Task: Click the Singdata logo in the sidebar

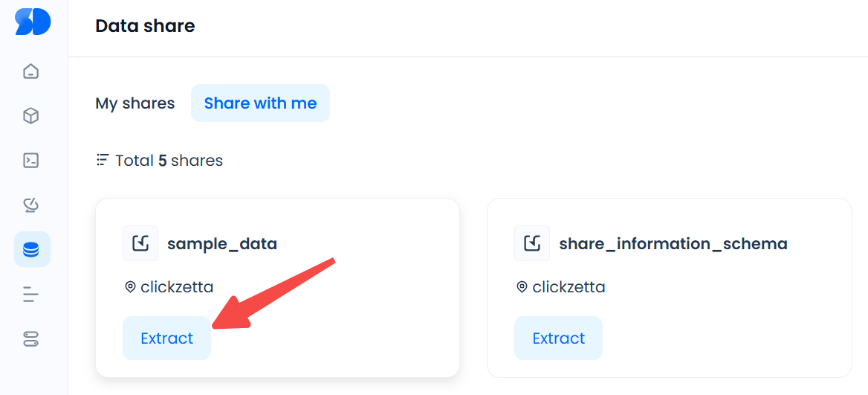Action: point(33,21)
